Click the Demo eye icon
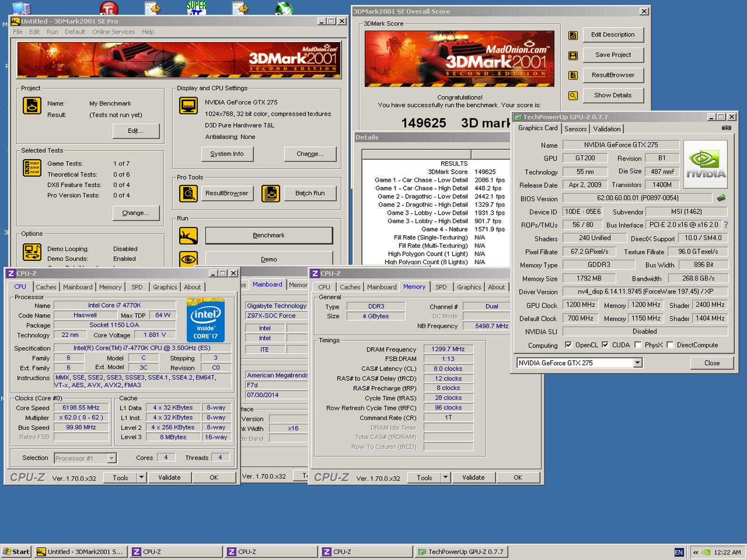The image size is (747, 560). point(189,259)
